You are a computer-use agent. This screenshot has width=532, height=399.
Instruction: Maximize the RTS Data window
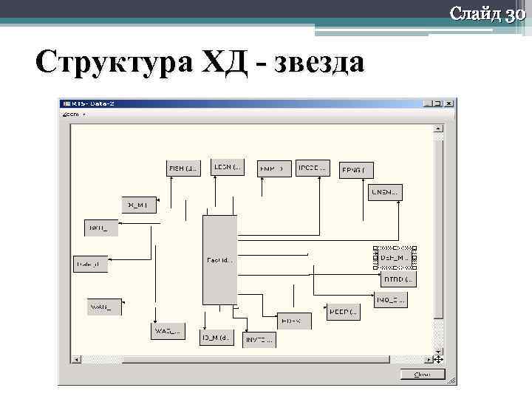point(437,103)
